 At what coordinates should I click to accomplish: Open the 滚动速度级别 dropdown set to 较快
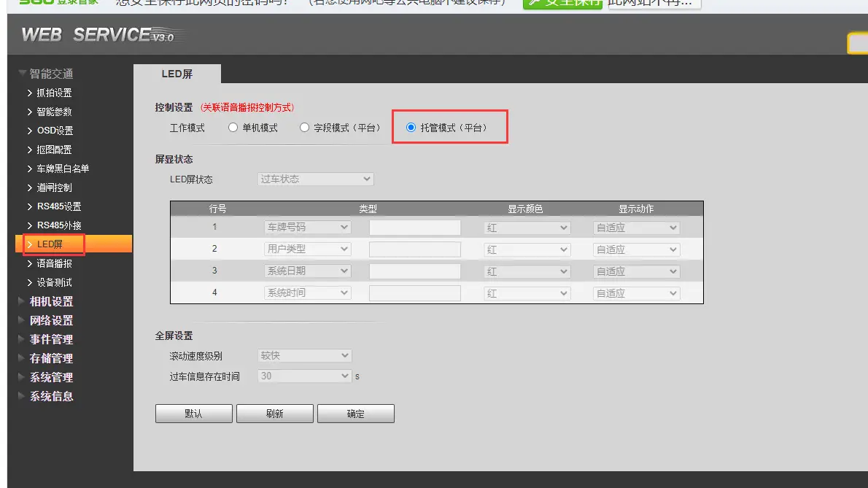tap(304, 355)
